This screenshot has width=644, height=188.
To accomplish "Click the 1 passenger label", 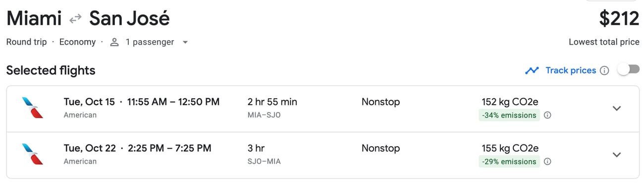I will [x=150, y=42].
